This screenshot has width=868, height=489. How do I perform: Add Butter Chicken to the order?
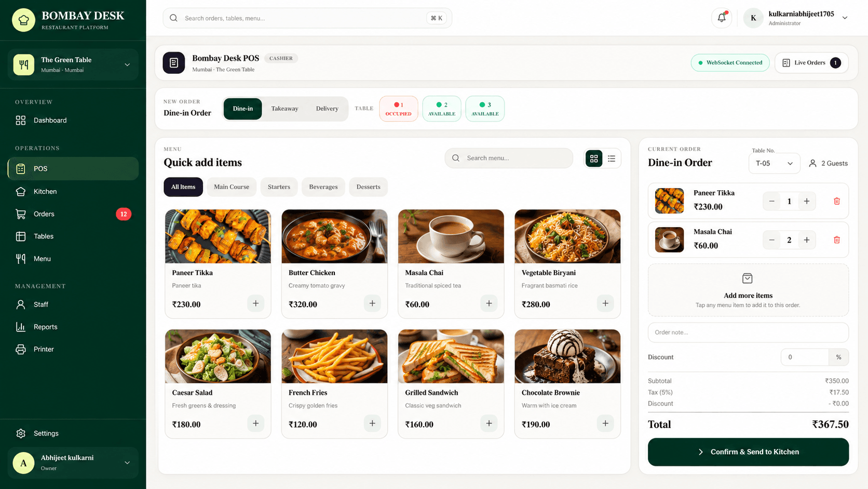click(x=372, y=303)
